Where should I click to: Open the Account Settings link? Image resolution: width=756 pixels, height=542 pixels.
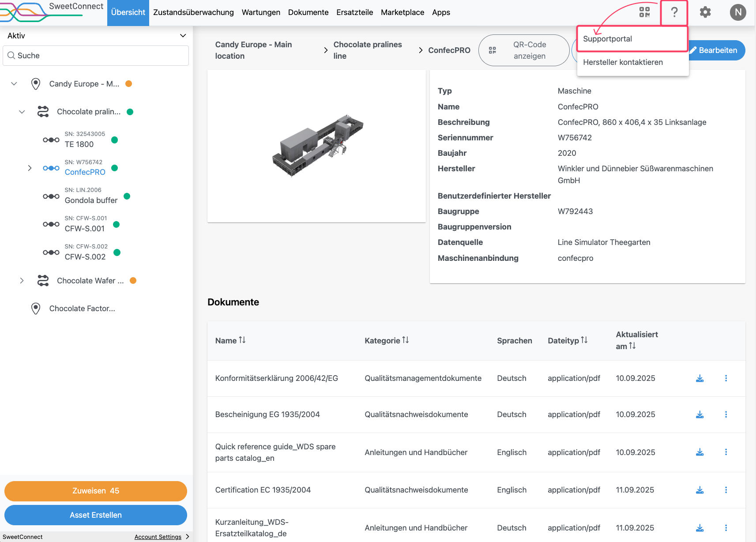pyautogui.click(x=158, y=537)
